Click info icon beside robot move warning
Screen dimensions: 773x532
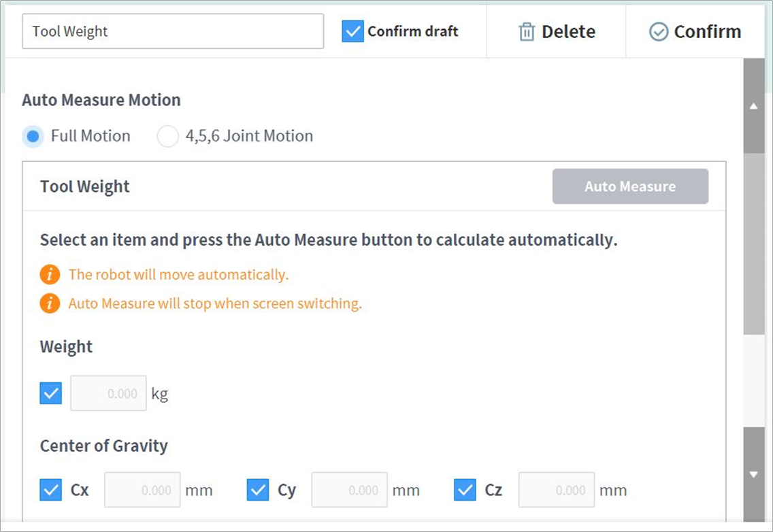[x=50, y=275]
